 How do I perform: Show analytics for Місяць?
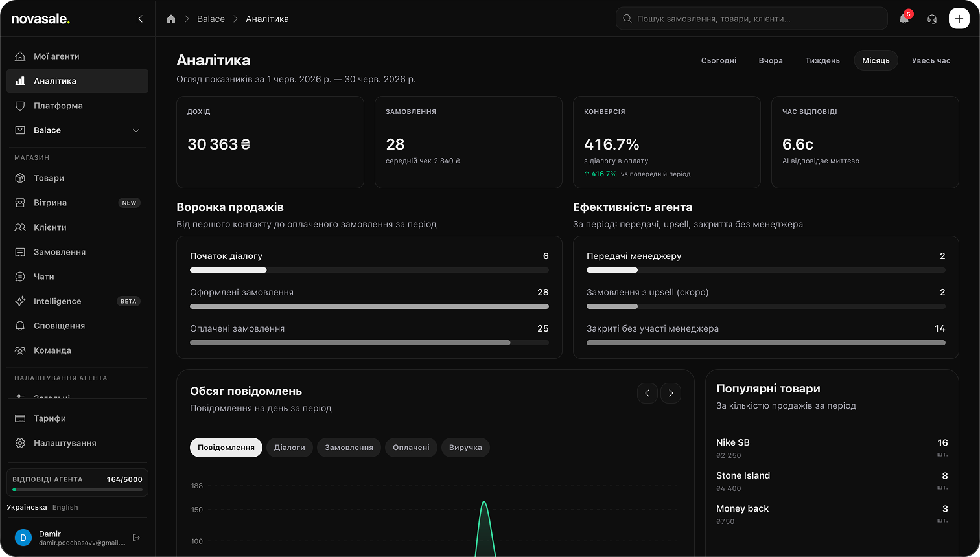pyautogui.click(x=876, y=60)
